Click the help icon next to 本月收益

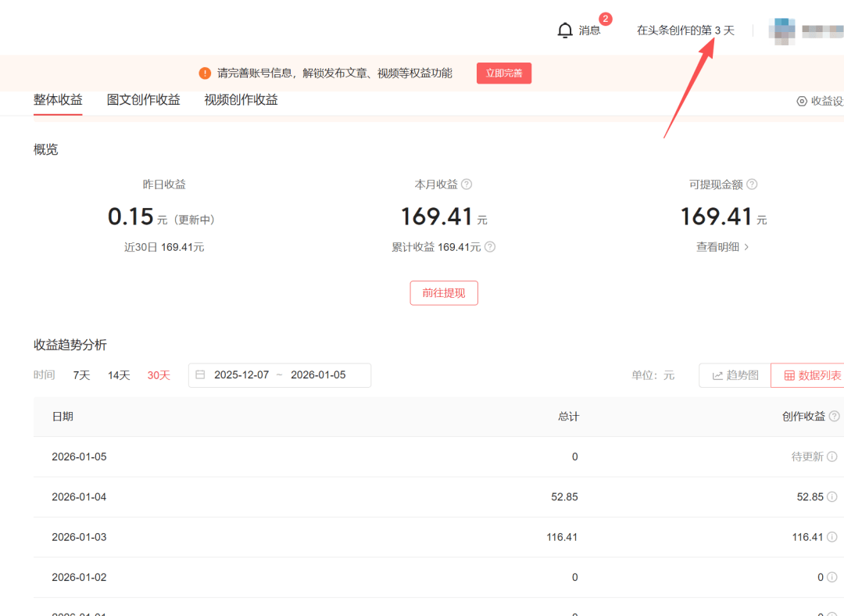[467, 184]
